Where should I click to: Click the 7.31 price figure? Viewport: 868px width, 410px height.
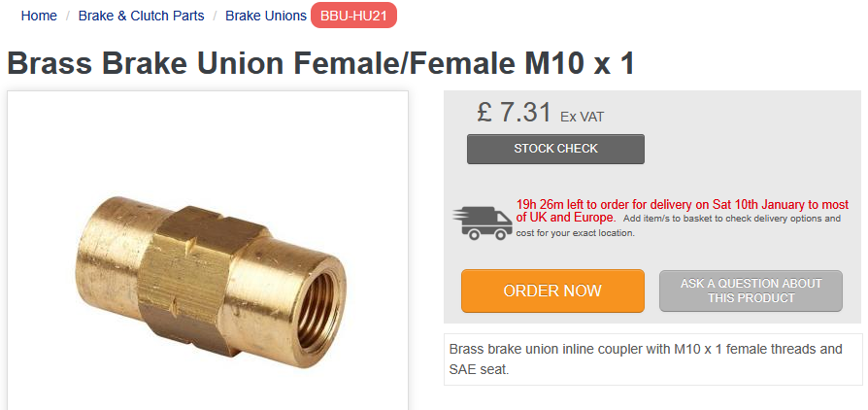coord(525,113)
